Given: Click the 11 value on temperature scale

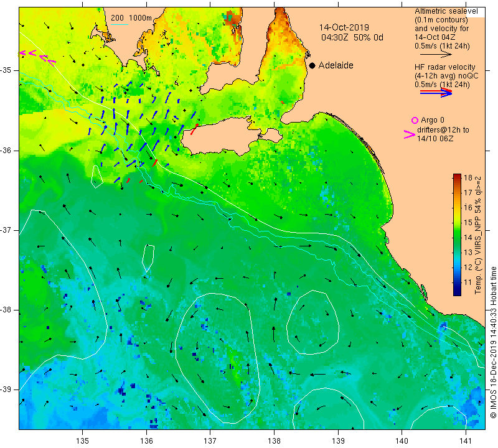Looking at the screenshot, I should (468, 282).
